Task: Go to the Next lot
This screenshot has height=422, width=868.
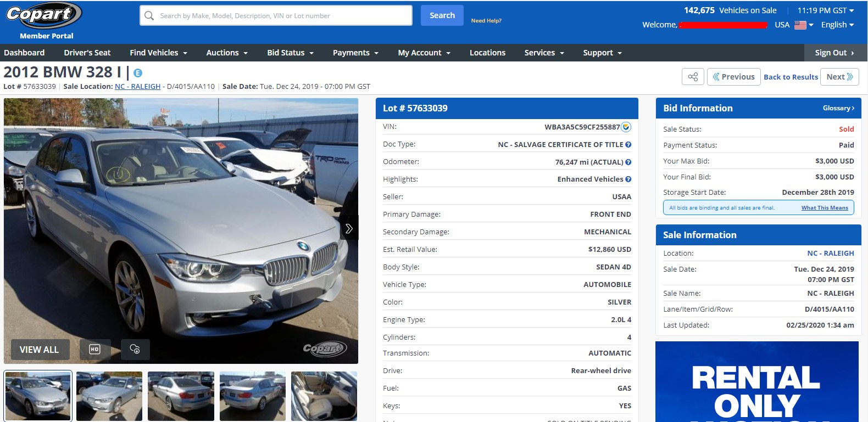Action: (839, 77)
